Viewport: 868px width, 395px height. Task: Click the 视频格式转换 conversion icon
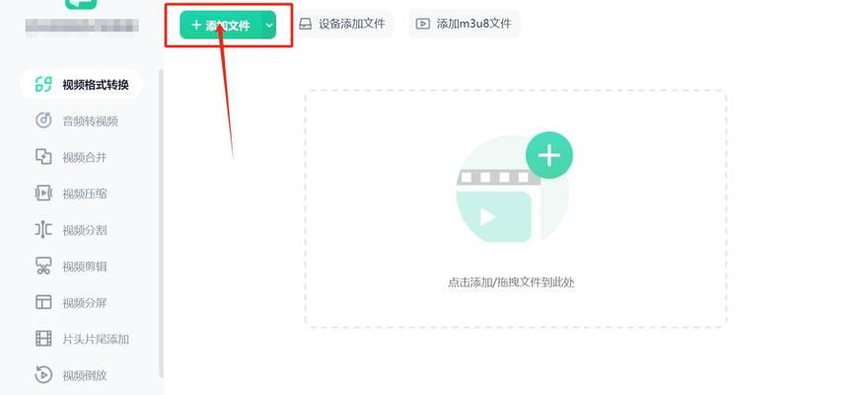[43, 84]
